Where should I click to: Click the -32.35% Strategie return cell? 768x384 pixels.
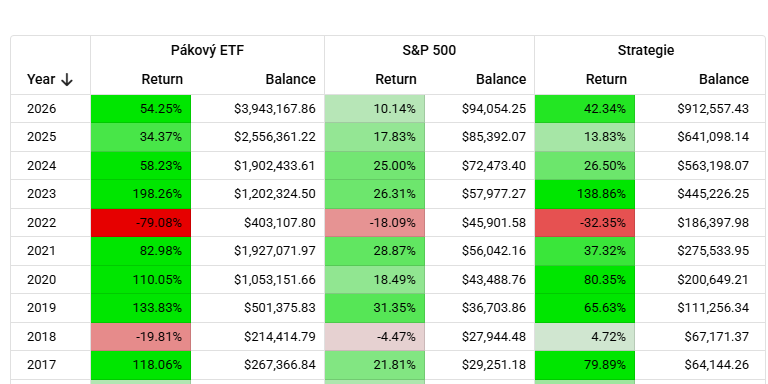585,223
